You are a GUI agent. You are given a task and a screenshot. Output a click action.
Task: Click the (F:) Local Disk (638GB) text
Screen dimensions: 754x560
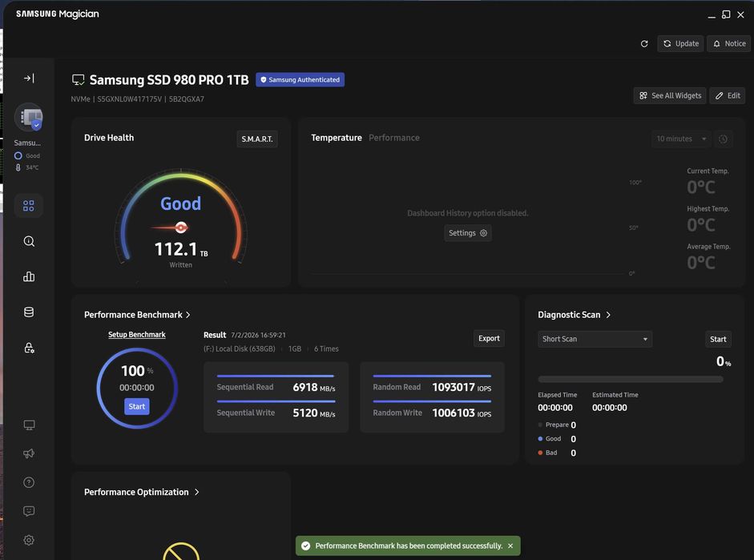pyautogui.click(x=239, y=349)
